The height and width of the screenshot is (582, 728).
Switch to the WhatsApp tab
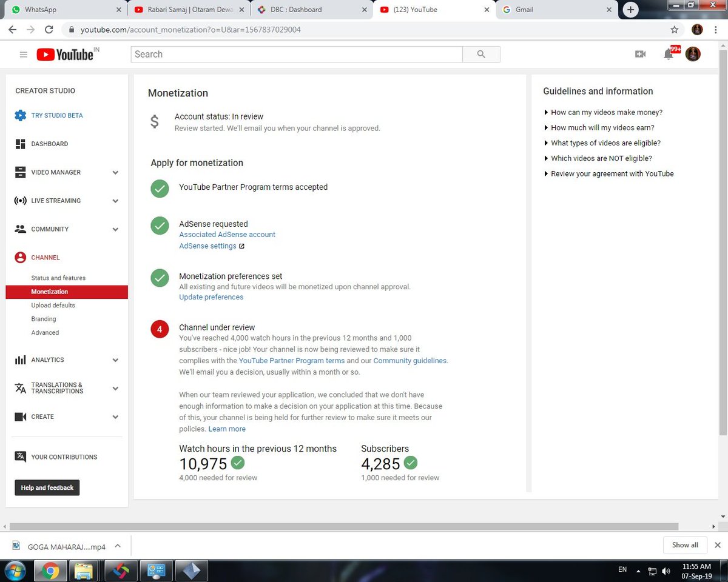[x=64, y=10]
